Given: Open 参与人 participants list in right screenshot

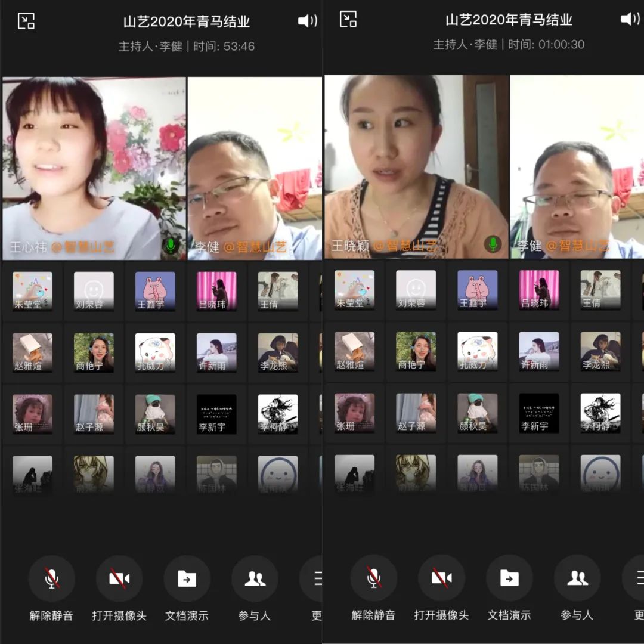Looking at the screenshot, I should point(577,578).
